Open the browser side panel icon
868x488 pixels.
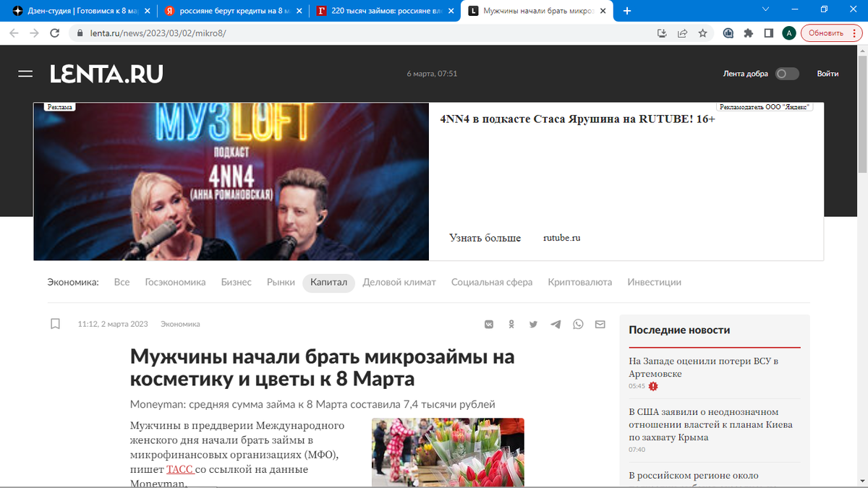[769, 33]
